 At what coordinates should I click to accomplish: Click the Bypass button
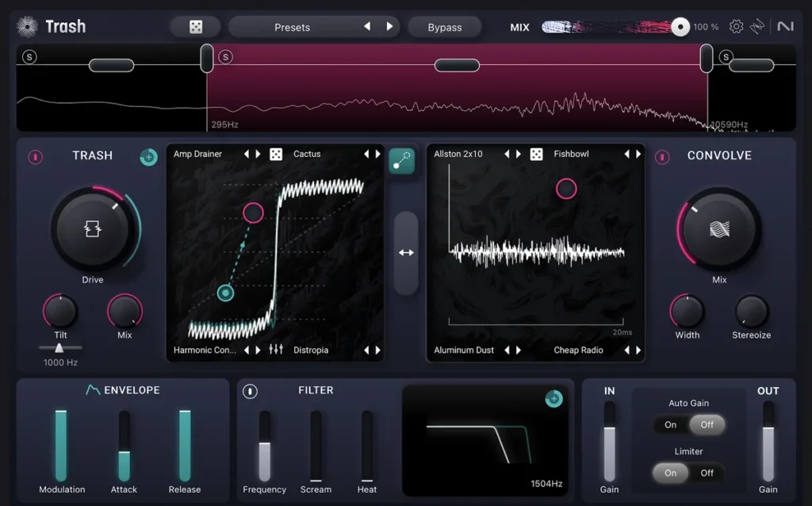coord(444,27)
